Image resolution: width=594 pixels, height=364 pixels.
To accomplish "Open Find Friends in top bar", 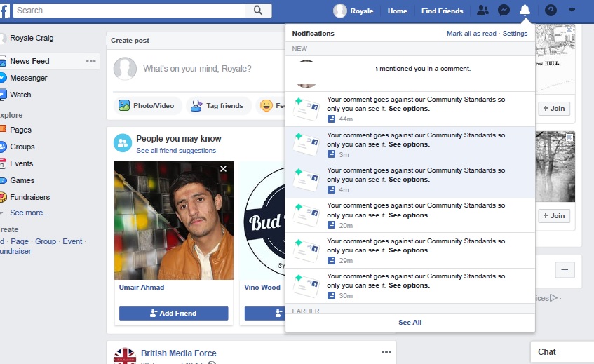I will (442, 11).
